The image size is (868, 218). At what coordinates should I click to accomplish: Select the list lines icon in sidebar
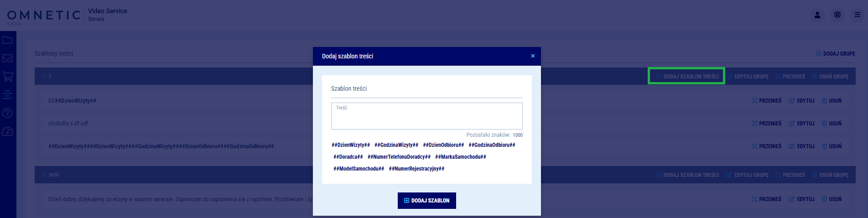(x=7, y=95)
